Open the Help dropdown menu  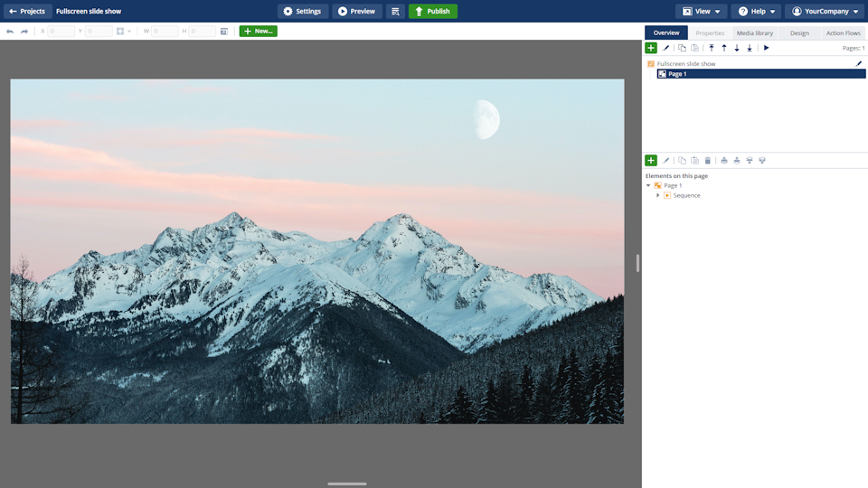[756, 12]
